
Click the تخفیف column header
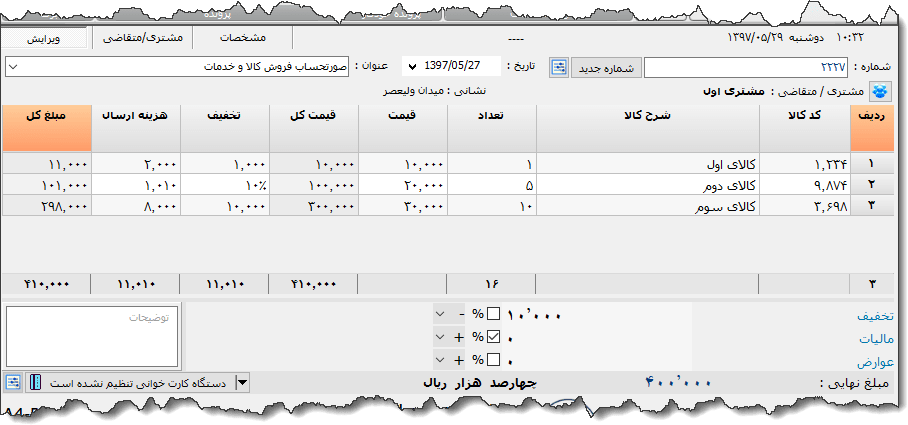(x=225, y=128)
